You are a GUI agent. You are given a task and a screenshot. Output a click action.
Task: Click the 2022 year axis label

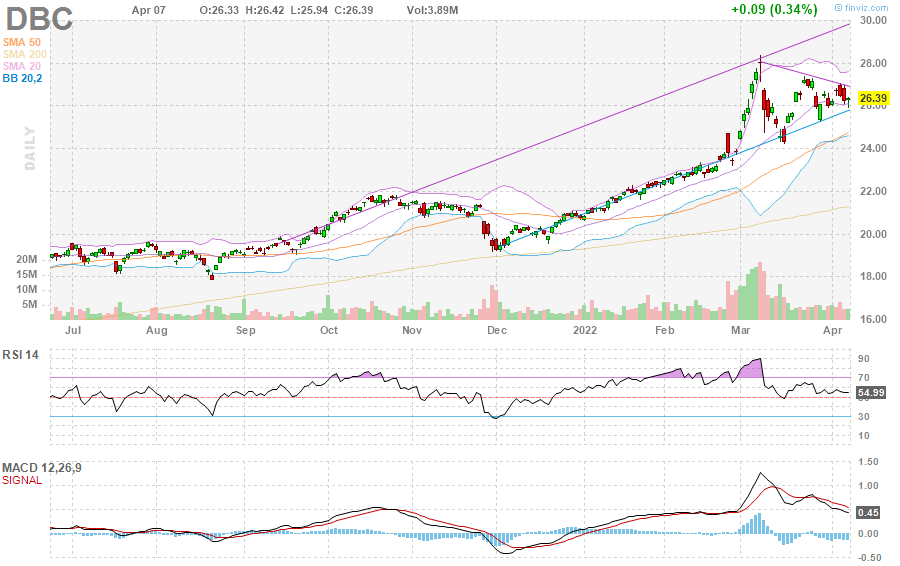585,330
